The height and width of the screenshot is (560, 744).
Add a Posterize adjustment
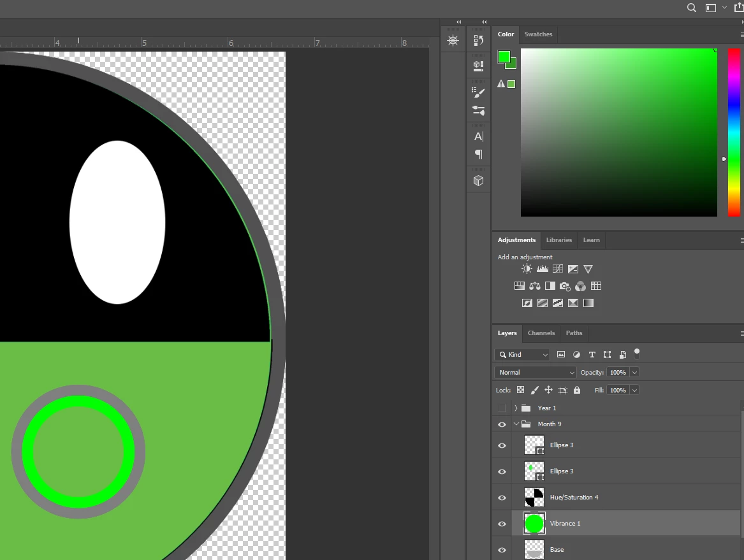tap(543, 303)
